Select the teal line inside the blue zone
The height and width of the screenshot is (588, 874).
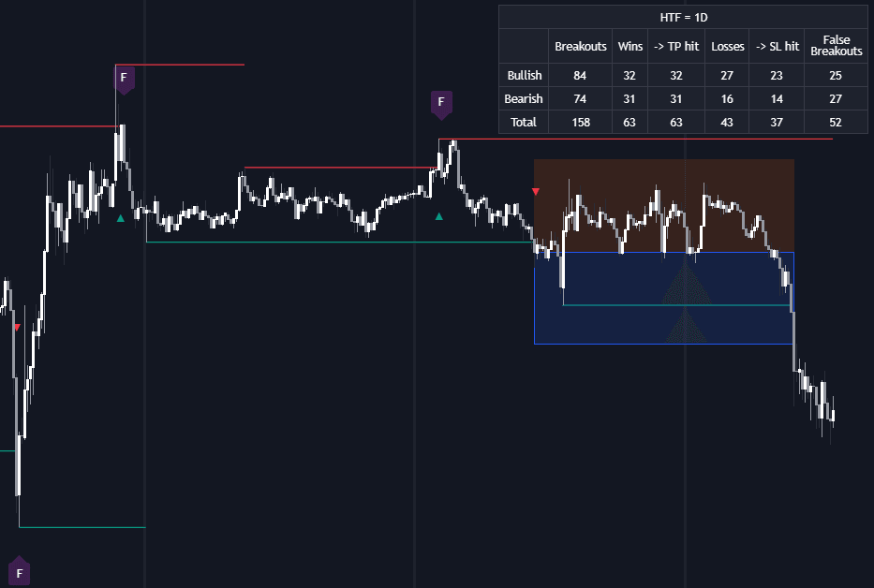(676, 305)
